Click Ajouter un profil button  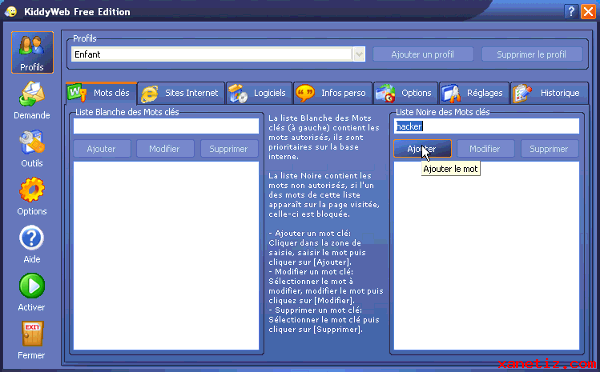coord(422,55)
